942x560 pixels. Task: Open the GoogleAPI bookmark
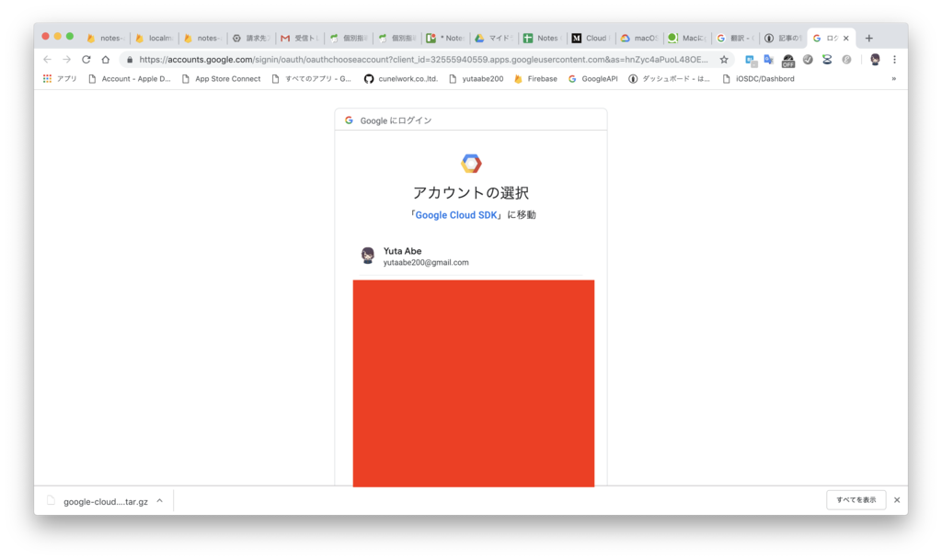(593, 79)
